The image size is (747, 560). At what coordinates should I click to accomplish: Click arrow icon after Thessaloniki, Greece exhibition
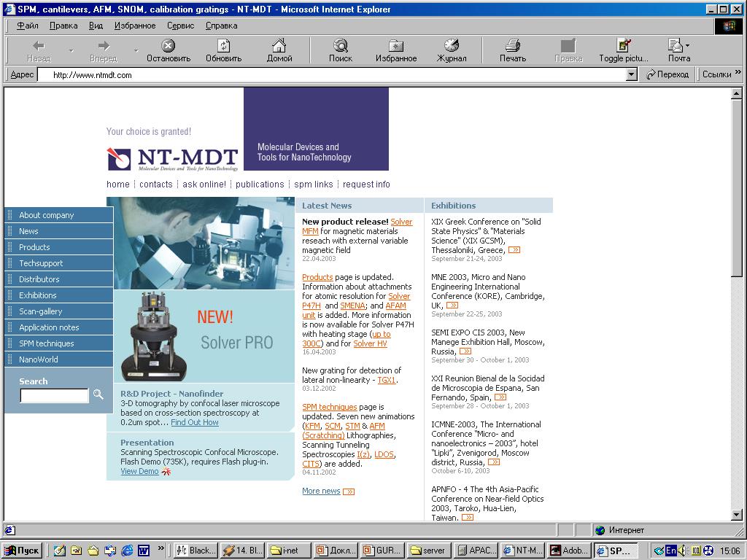point(514,250)
